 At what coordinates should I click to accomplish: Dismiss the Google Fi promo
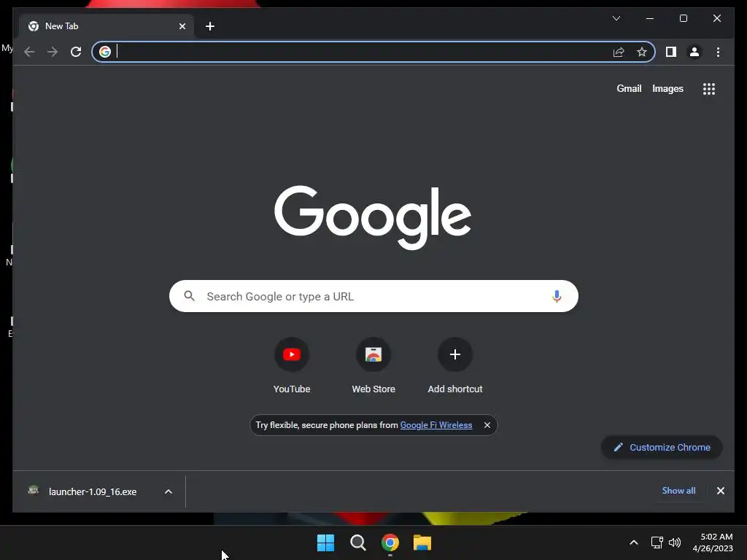point(487,425)
